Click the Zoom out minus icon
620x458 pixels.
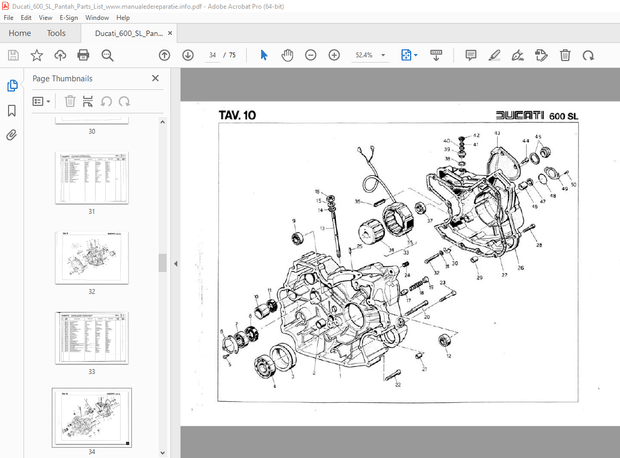311,55
